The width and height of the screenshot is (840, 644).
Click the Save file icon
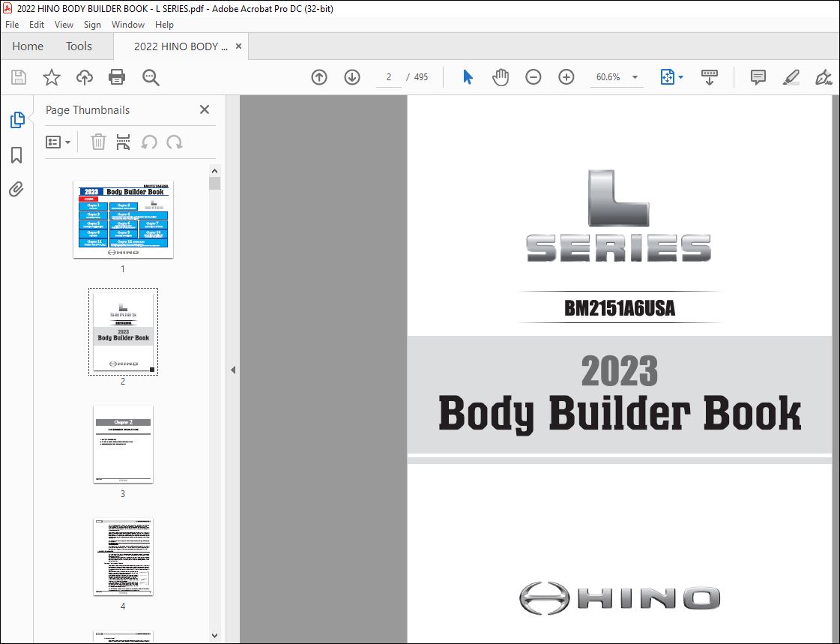19,78
